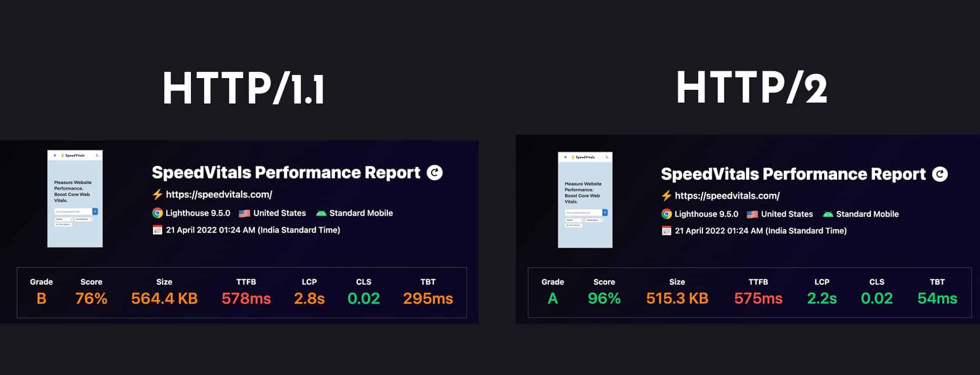Click the 21 April 2022 timestamp in the HTTP/2 report
Image resolution: width=980 pixels, height=375 pixels.
761,231
